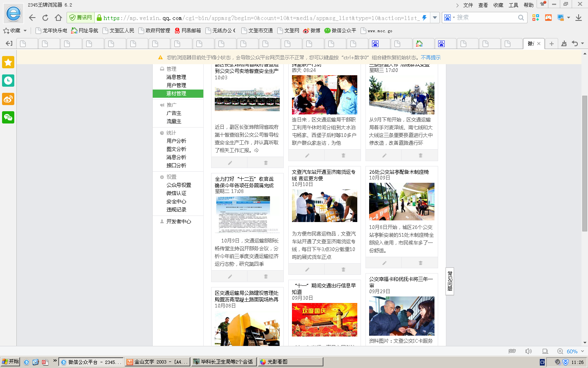588x368 pixels.
Task: Expand the address bar URL dropdown
Action: [x=435, y=18]
